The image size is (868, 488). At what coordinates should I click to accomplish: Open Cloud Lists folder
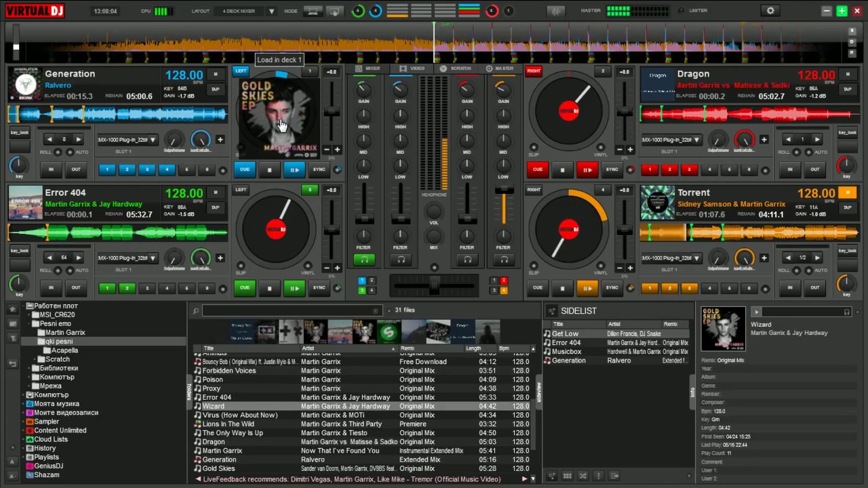click(51, 439)
